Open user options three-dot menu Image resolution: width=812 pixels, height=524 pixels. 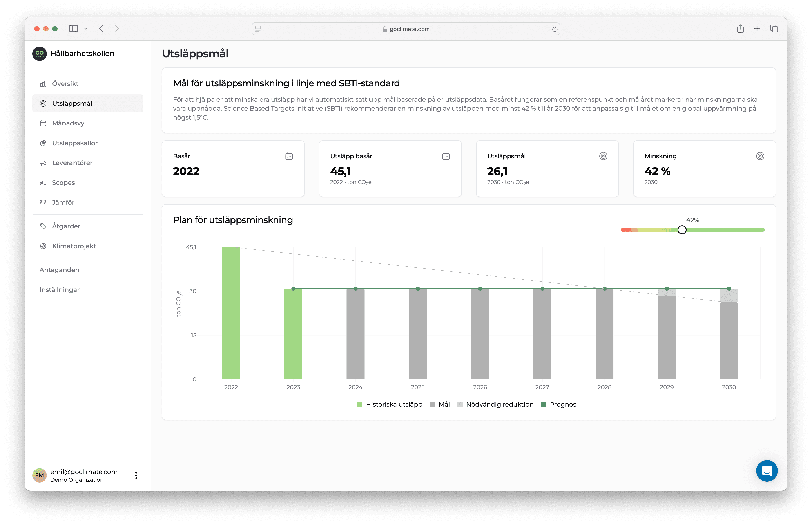point(136,475)
